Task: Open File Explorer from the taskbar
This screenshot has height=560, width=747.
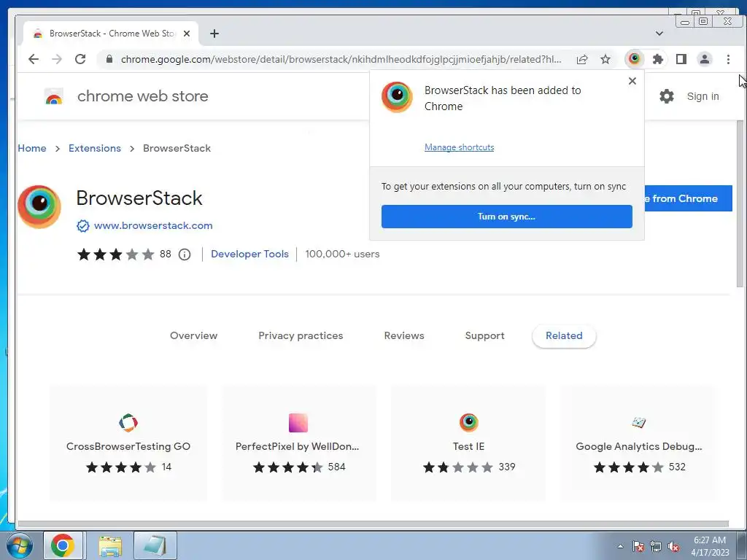Action: coord(111,545)
